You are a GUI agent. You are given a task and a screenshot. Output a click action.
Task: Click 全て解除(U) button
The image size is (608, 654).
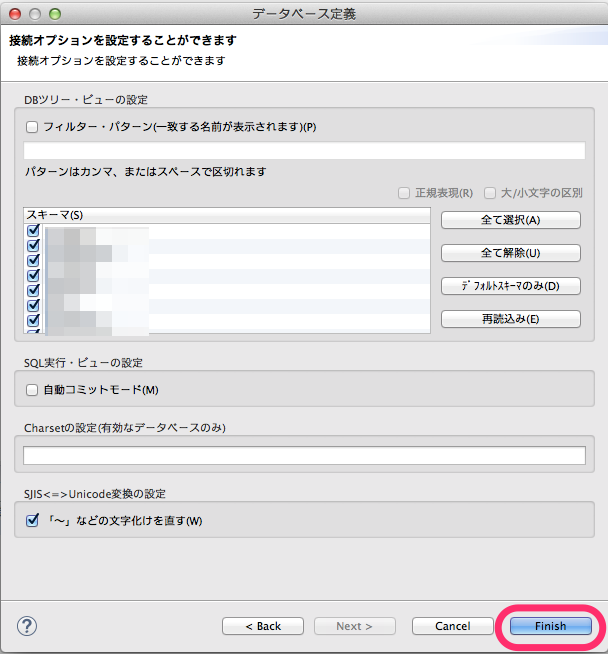(511, 253)
